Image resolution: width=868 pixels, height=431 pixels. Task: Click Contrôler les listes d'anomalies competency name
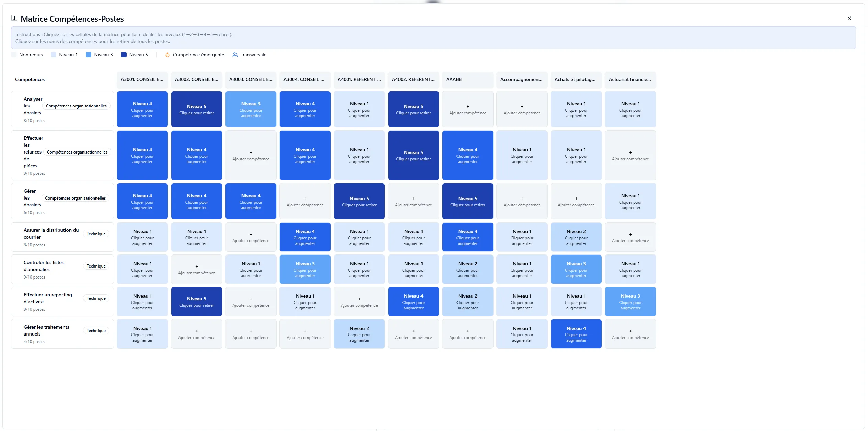pyautogui.click(x=44, y=266)
